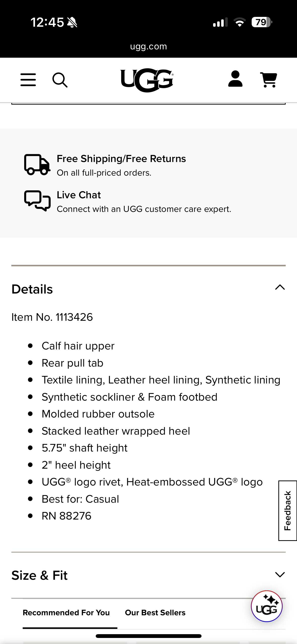Click the Live Chat link text
Screen dimensions: 297x644
point(79,195)
